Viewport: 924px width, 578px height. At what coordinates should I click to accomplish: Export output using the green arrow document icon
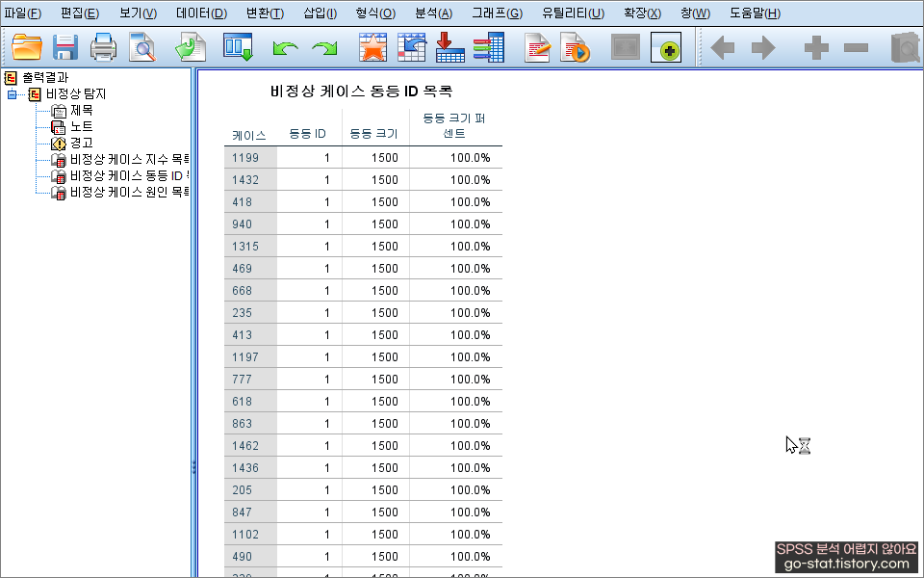pos(191,48)
